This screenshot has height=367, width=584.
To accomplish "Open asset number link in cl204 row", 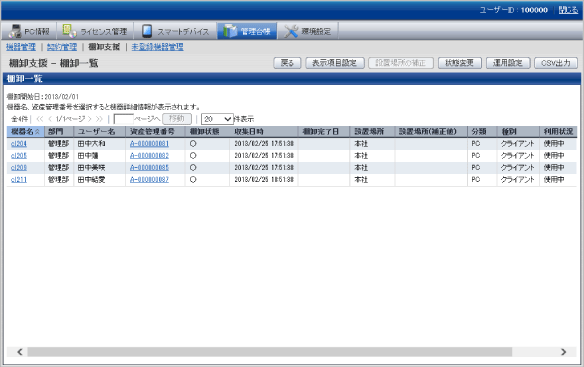I will coord(149,144).
